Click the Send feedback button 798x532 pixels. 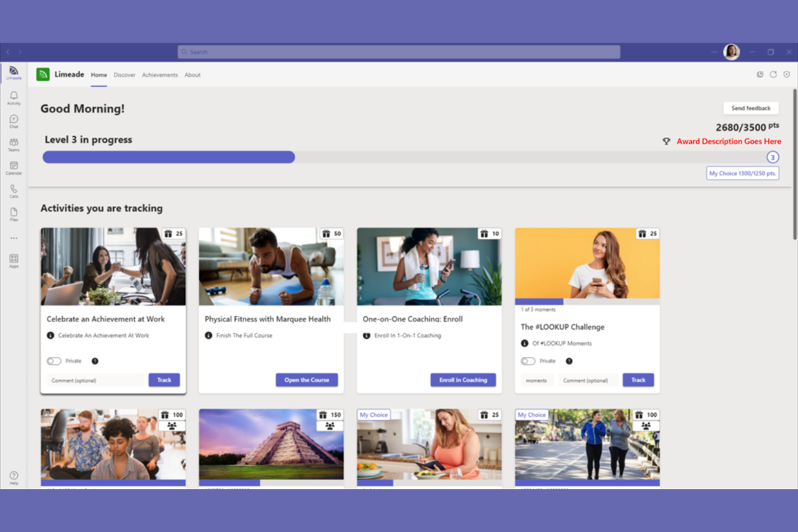click(751, 108)
